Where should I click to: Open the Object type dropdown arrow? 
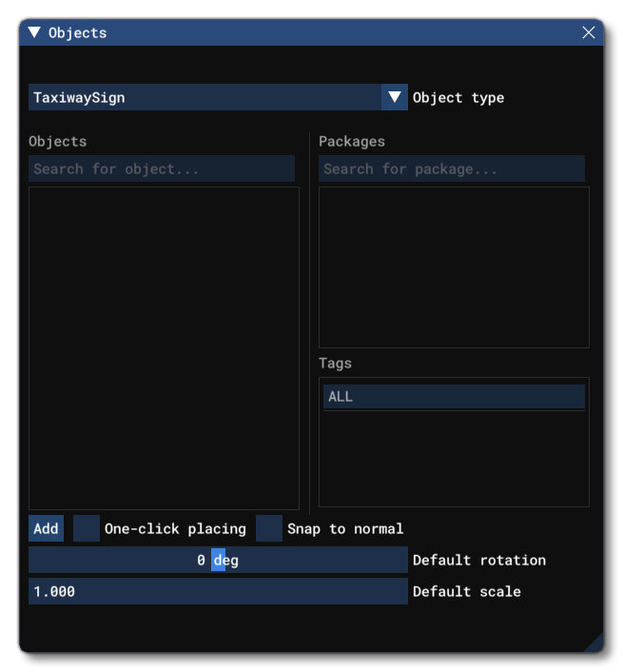click(x=395, y=97)
